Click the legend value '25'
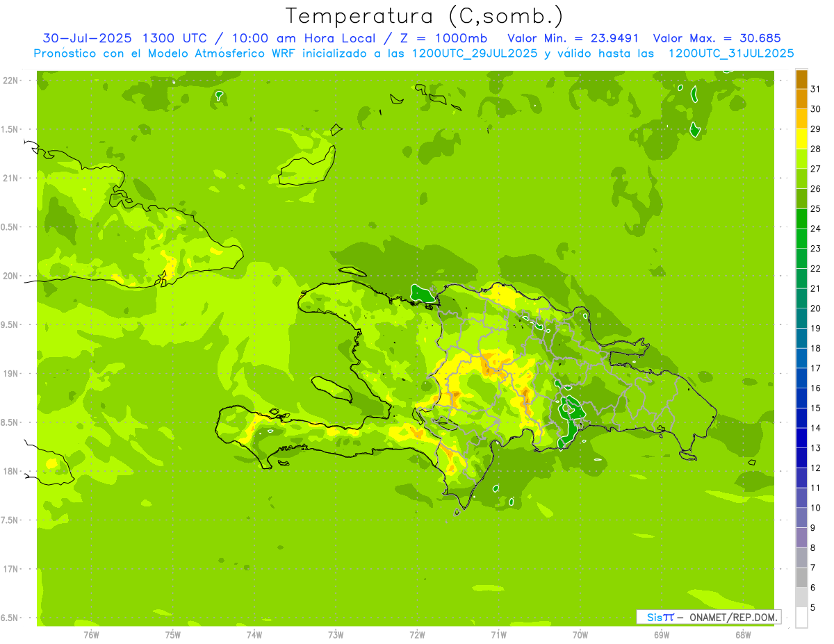 click(816, 208)
